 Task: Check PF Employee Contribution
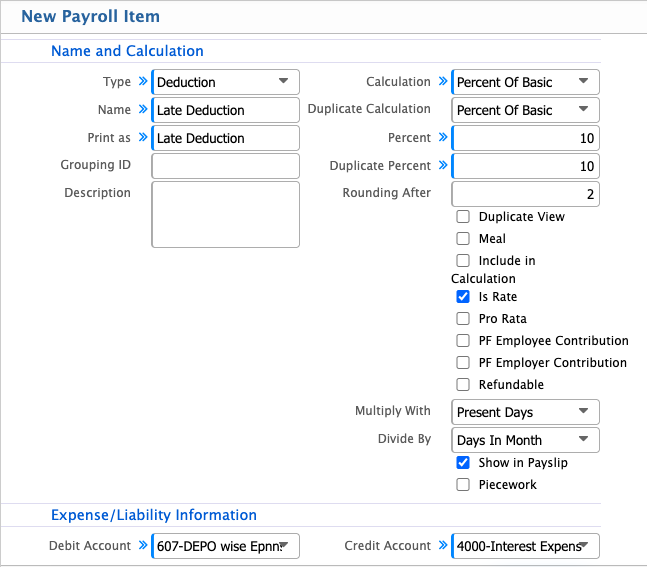click(463, 341)
